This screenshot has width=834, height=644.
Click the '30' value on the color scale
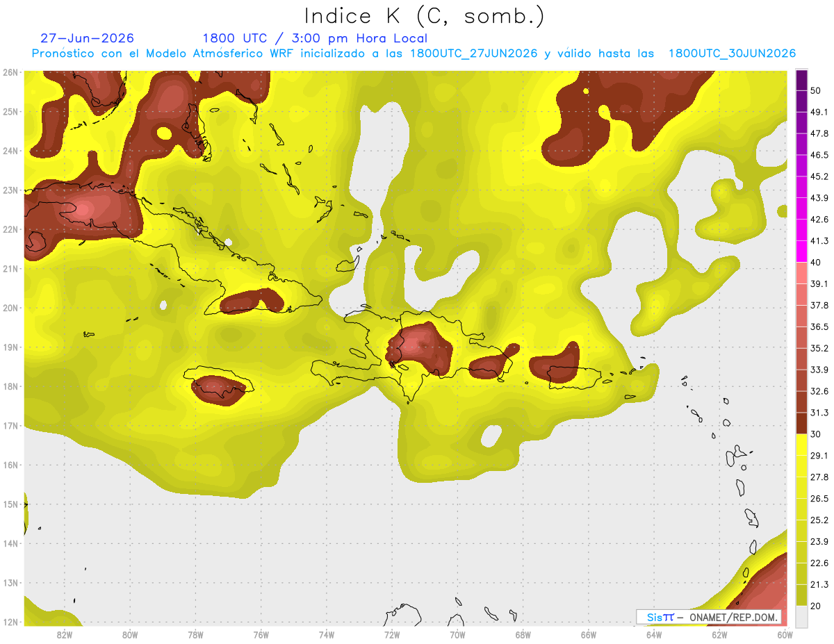[815, 434]
